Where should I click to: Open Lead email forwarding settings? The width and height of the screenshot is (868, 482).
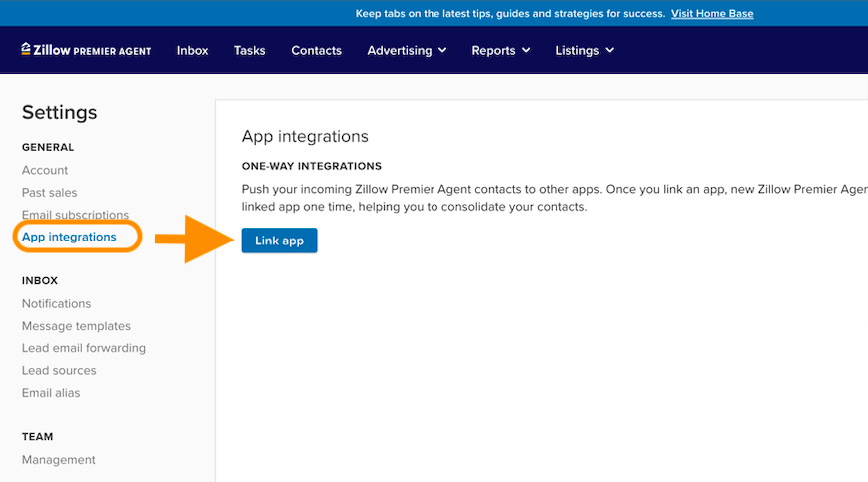tap(84, 348)
